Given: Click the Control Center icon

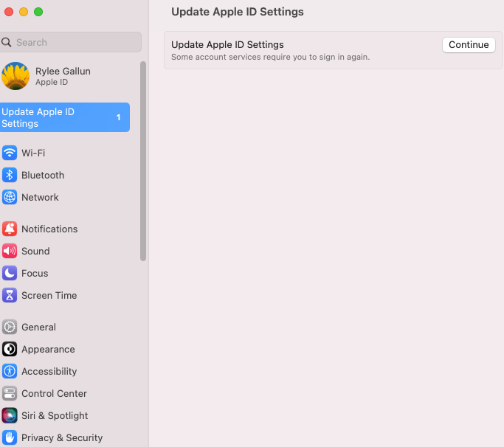Looking at the screenshot, I should click(10, 393).
